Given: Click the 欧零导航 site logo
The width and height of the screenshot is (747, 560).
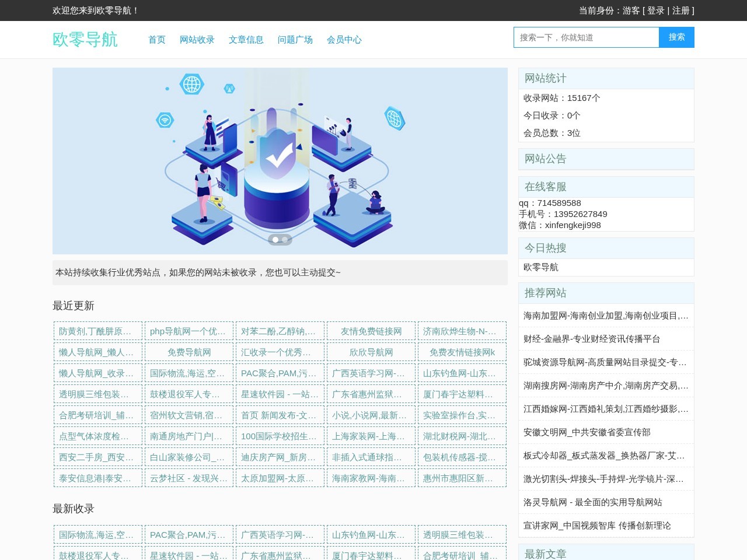Looking at the screenshot, I should (x=85, y=39).
